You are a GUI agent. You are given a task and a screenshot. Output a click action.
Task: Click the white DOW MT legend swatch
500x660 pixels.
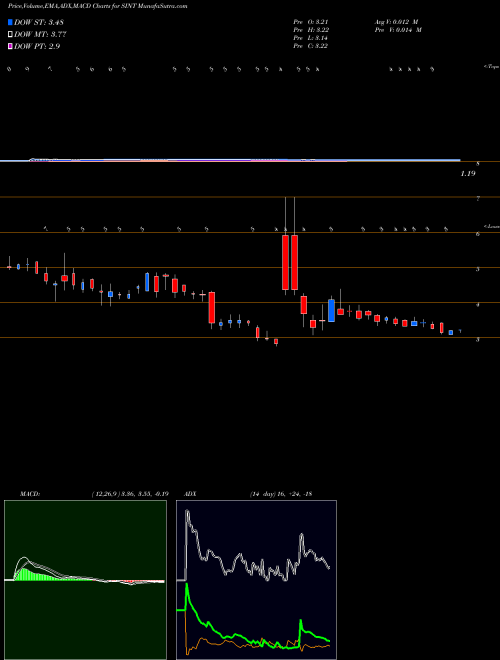(10, 35)
